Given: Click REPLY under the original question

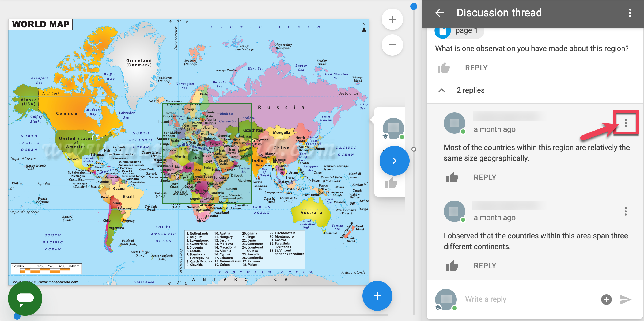Looking at the screenshot, I should [476, 68].
